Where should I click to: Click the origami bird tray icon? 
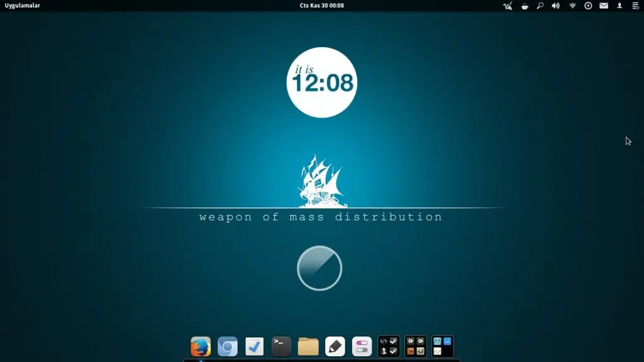508,6
